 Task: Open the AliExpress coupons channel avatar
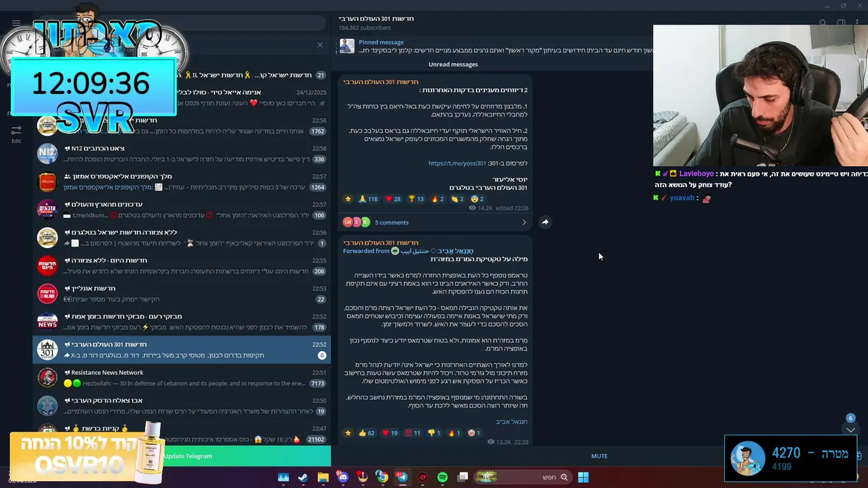click(x=47, y=182)
